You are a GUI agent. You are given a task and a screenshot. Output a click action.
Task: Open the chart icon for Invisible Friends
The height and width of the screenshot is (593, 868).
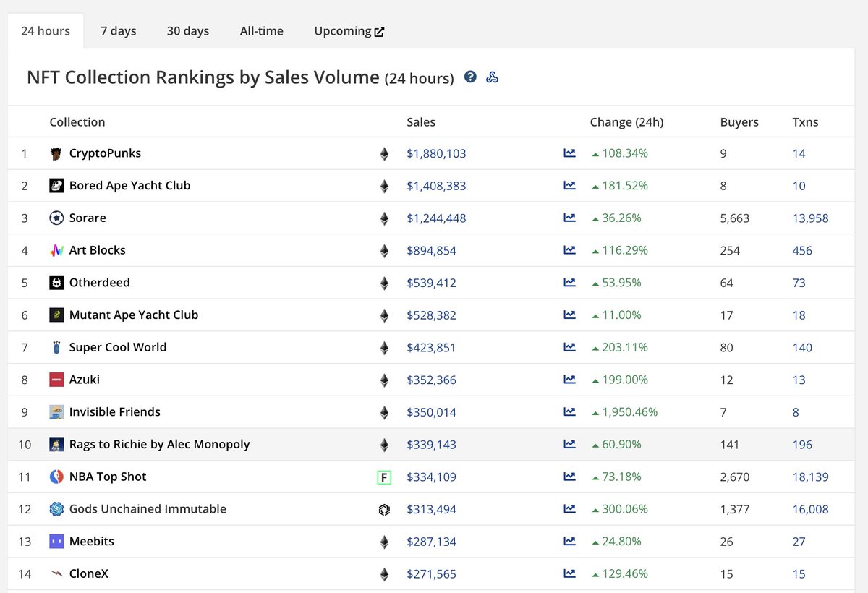569,412
